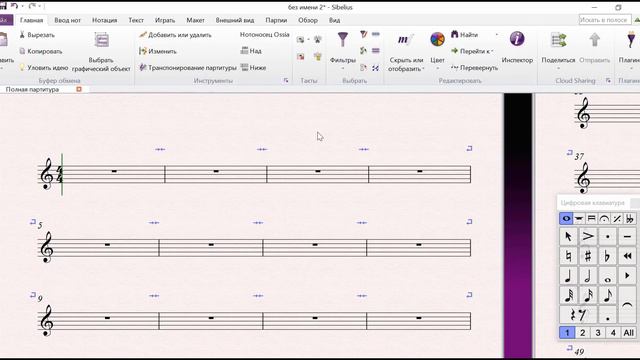The height and width of the screenshot is (360, 640).
Task: Click the Поделиться share icon
Action: click(558, 40)
